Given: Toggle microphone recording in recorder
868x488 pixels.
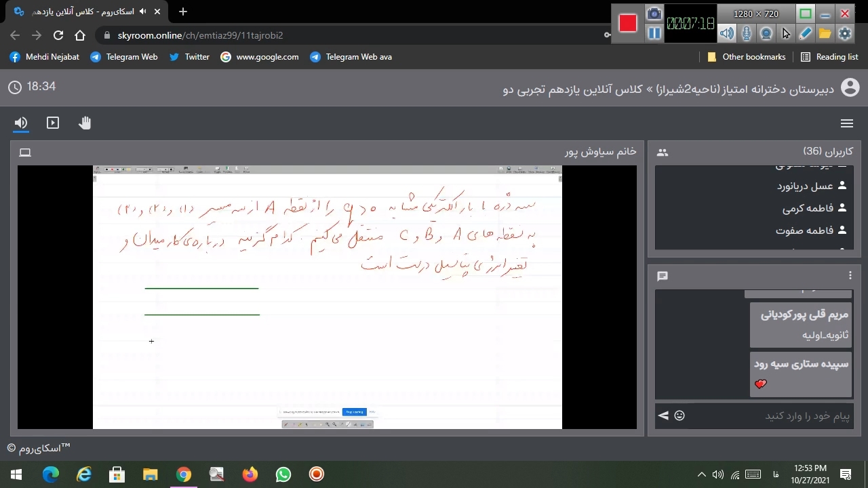Looking at the screenshot, I should pyautogui.click(x=747, y=33).
